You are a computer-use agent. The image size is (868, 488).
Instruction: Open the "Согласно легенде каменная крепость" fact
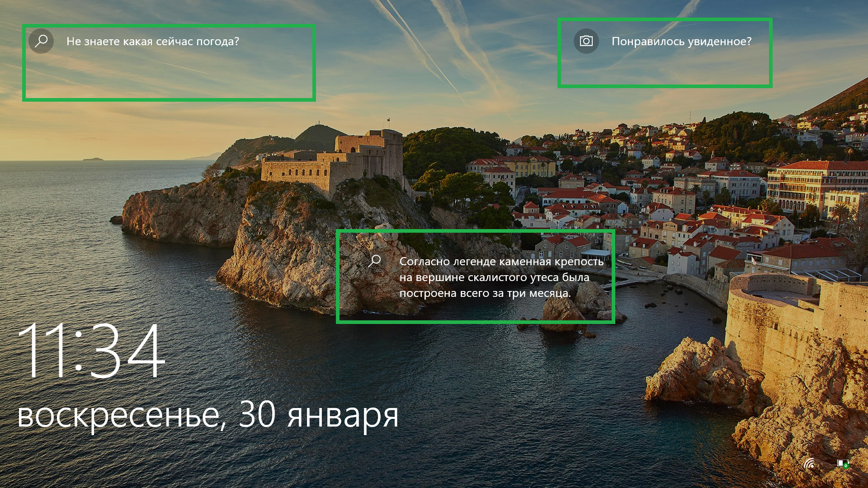point(501,277)
